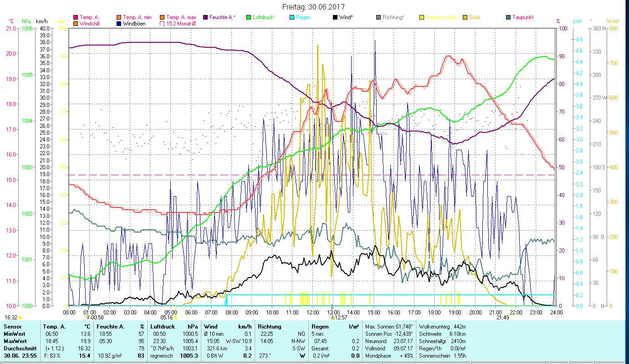Select the green Luftdruck* legend square
The width and height of the screenshot is (629, 364).
pyautogui.click(x=249, y=17)
